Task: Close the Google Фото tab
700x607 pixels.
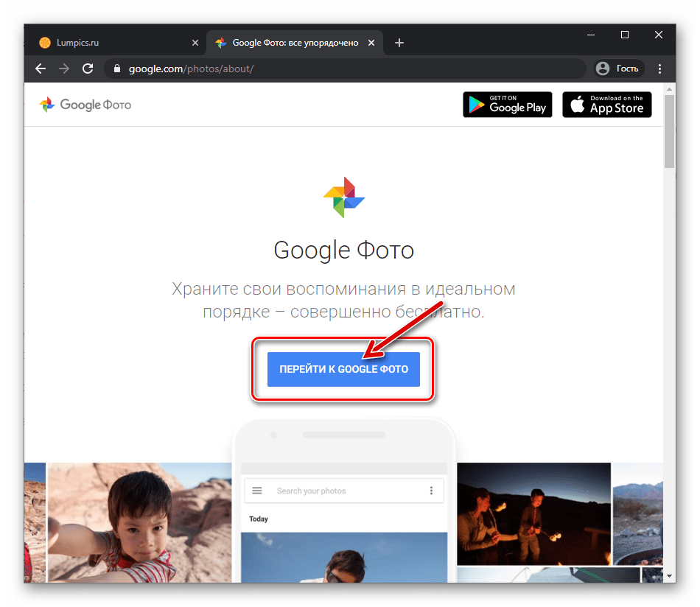Action: point(371,43)
